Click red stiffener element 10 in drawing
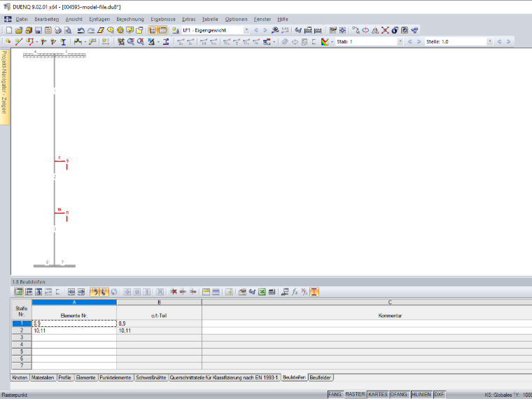 (x=59, y=213)
